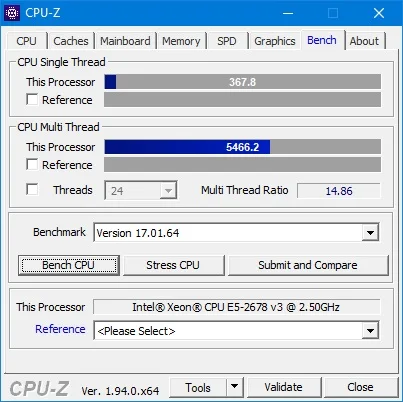Click Submit and Compare
The height and width of the screenshot is (402, 403).
tap(308, 265)
